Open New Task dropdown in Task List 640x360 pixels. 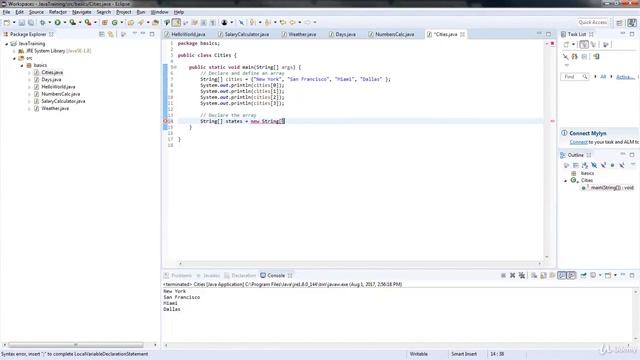point(573,44)
